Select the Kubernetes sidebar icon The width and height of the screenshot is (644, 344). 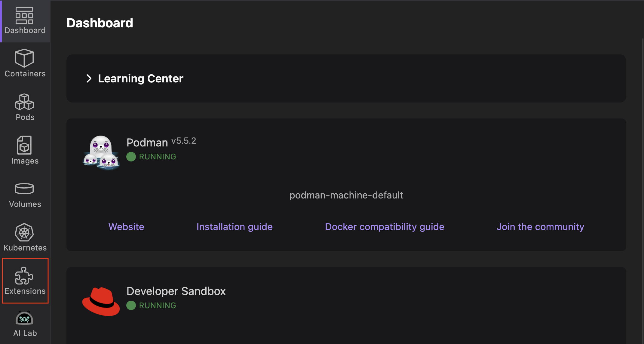click(25, 238)
